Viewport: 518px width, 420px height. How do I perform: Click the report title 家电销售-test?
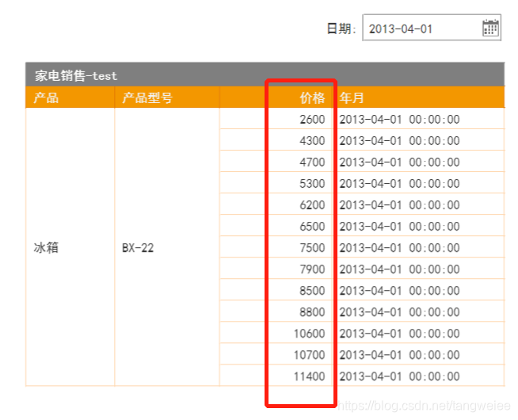click(x=76, y=76)
